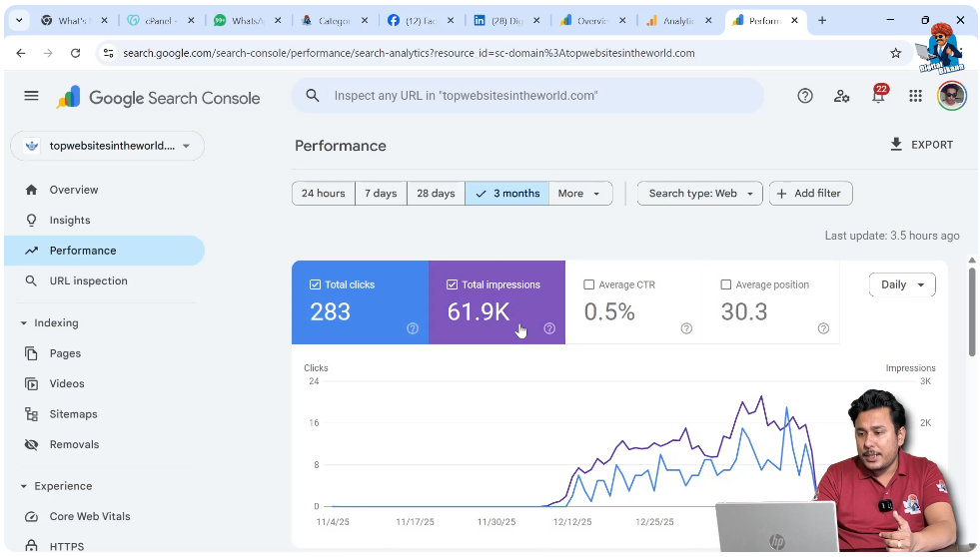Open Core Web Vitals report
The width and height of the screenshot is (980, 557).
[90, 516]
